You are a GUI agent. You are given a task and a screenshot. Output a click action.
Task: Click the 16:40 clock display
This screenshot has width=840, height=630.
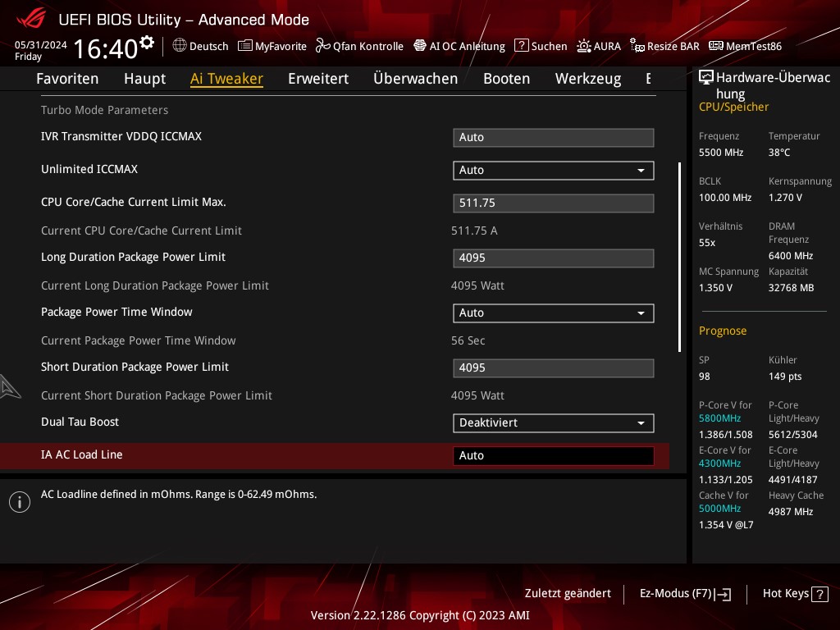click(106, 48)
